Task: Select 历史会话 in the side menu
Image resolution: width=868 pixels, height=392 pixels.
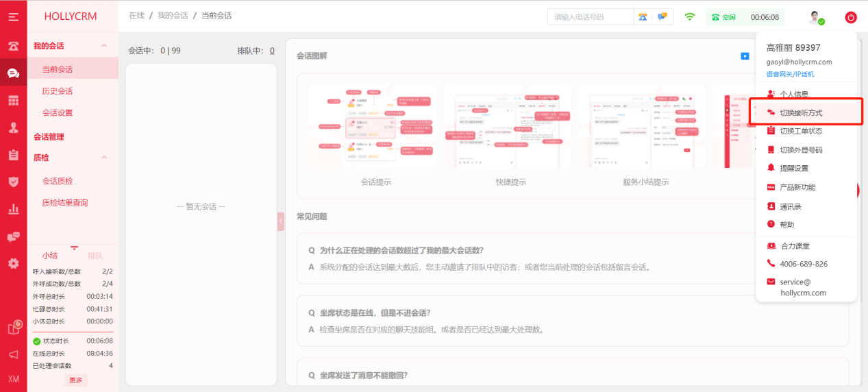Action: click(58, 91)
